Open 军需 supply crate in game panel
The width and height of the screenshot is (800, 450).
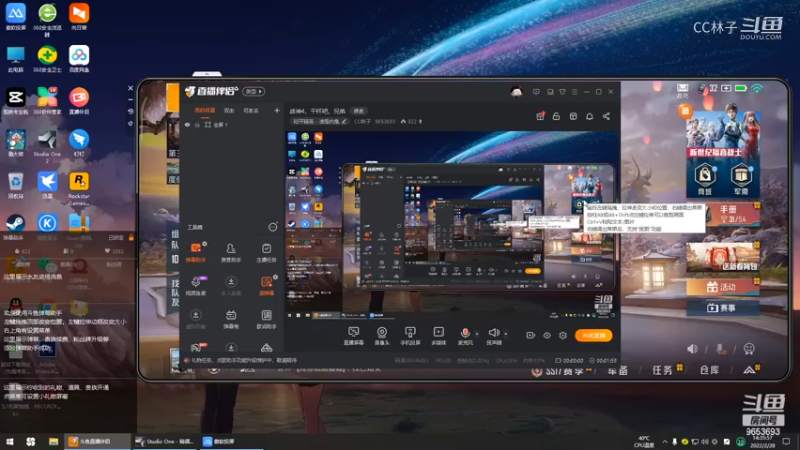(740, 180)
